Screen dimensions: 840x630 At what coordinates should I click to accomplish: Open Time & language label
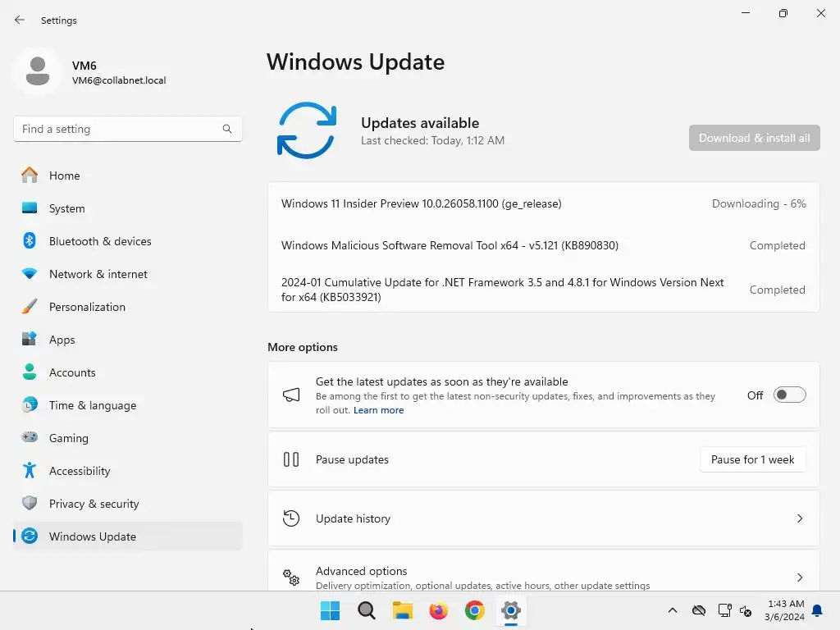pyautogui.click(x=93, y=405)
